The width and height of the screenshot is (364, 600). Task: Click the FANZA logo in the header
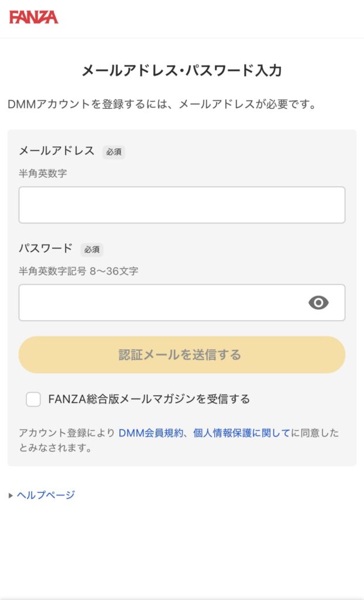point(34,17)
